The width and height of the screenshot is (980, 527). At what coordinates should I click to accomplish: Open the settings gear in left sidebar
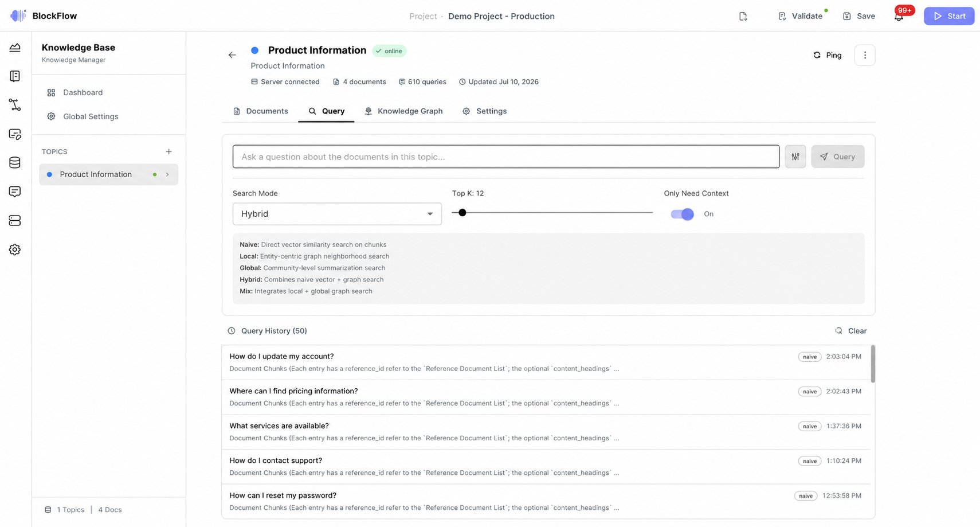(15, 249)
